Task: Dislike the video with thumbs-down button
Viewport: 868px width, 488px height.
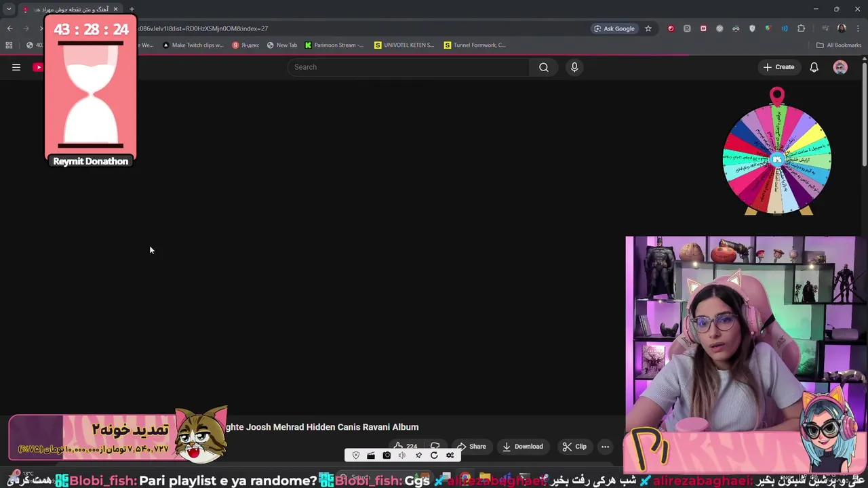Action: [x=435, y=447]
